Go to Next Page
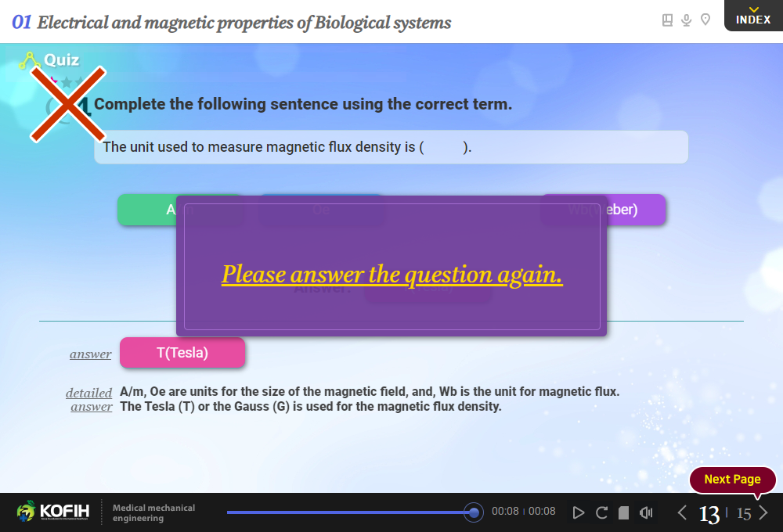 click(733, 480)
